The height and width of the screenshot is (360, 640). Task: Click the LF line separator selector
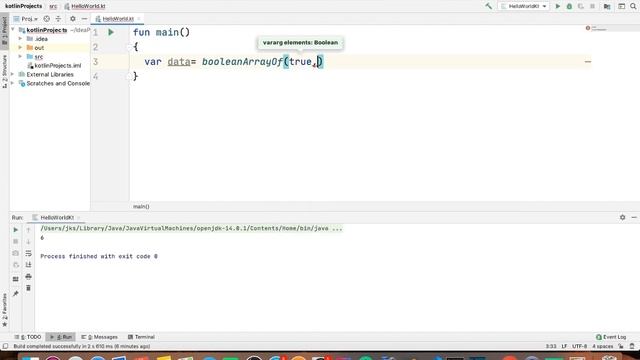click(564, 347)
